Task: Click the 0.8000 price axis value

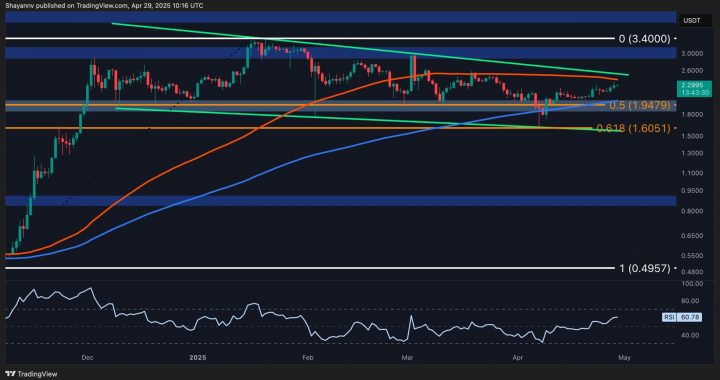Action: pyautogui.click(x=692, y=212)
